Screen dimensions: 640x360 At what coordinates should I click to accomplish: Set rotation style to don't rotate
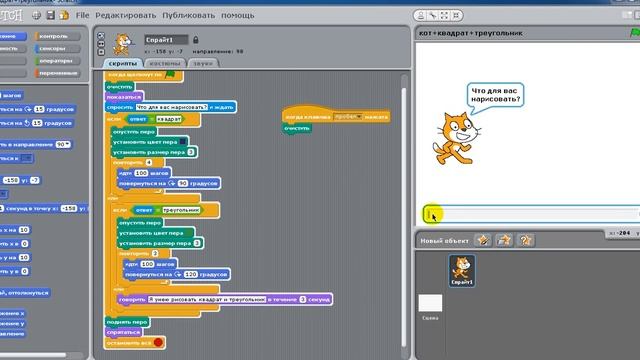tap(101, 52)
